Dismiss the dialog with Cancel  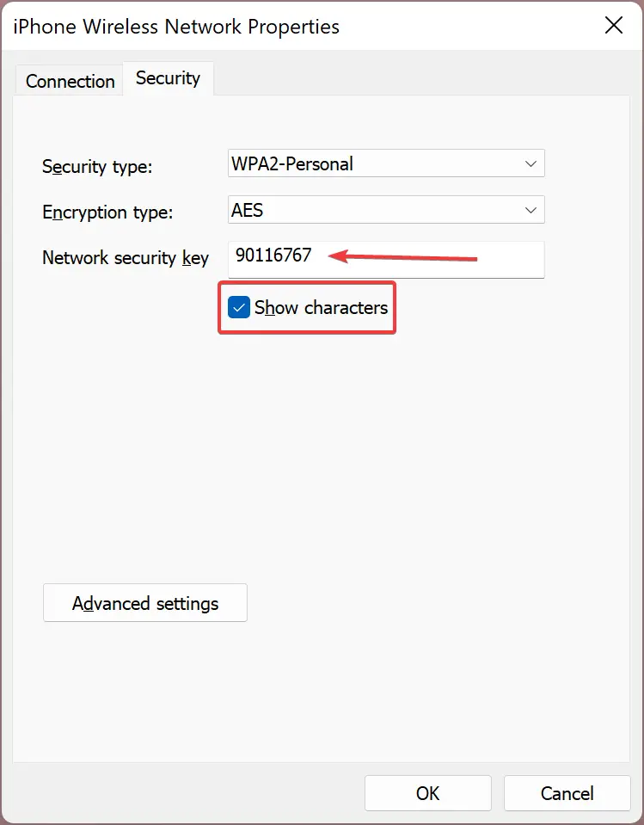pyautogui.click(x=567, y=793)
